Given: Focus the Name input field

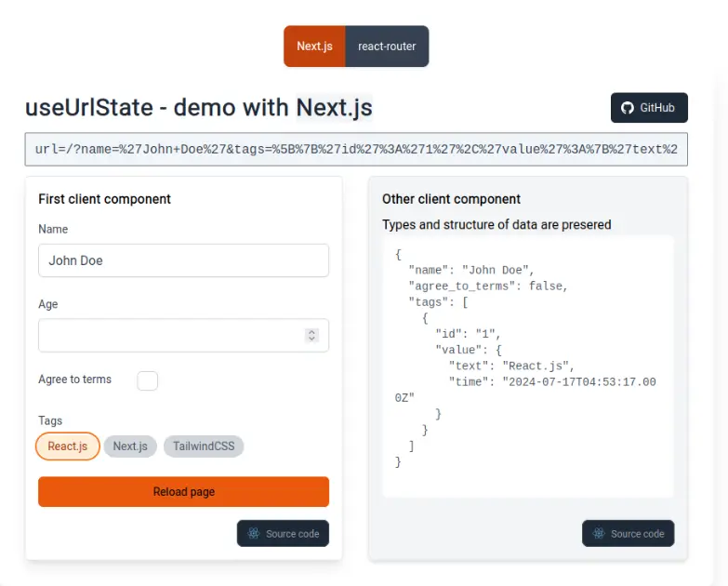Looking at the screenshot, I should (x=183, y=260).
